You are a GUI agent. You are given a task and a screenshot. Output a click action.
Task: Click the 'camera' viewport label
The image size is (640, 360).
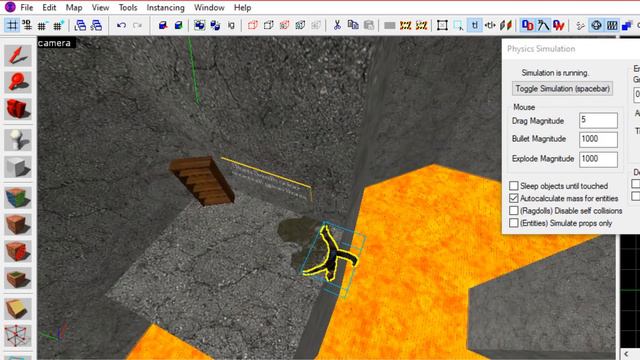coord(54,43)
